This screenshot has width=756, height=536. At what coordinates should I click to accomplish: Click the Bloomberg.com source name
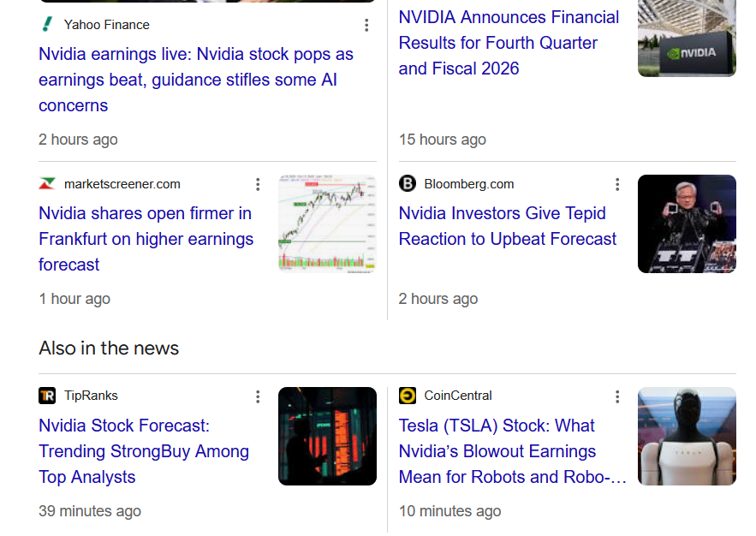click(468, 184)
